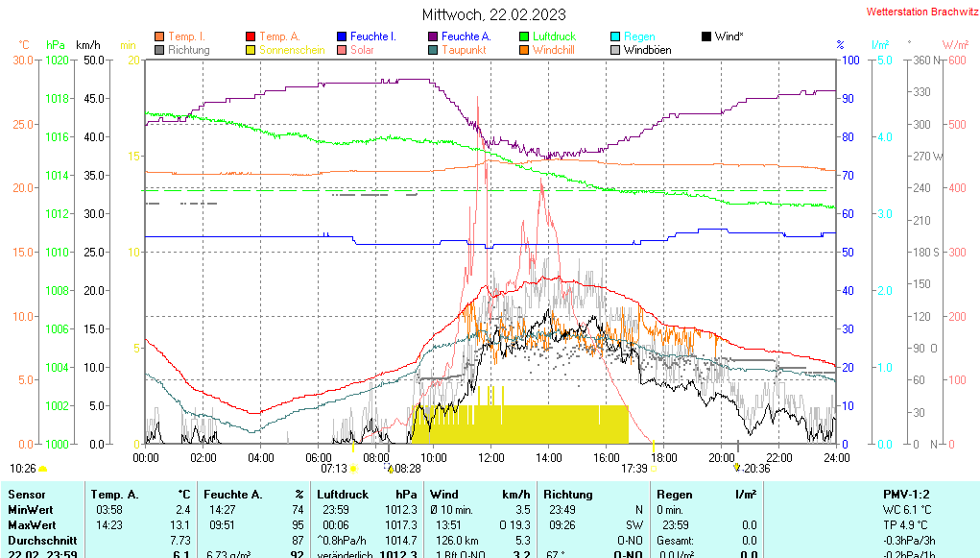
Task: Click the 12:00 time axis label
Action: (491, 457)
